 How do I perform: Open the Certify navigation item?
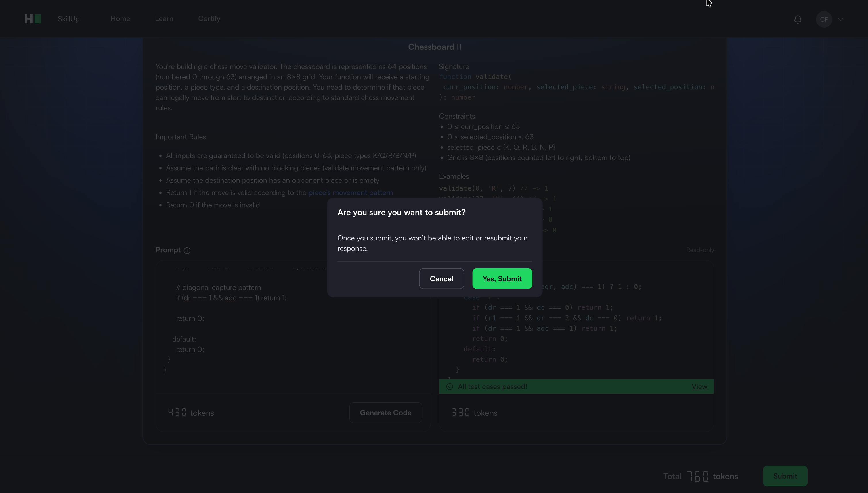209,19
